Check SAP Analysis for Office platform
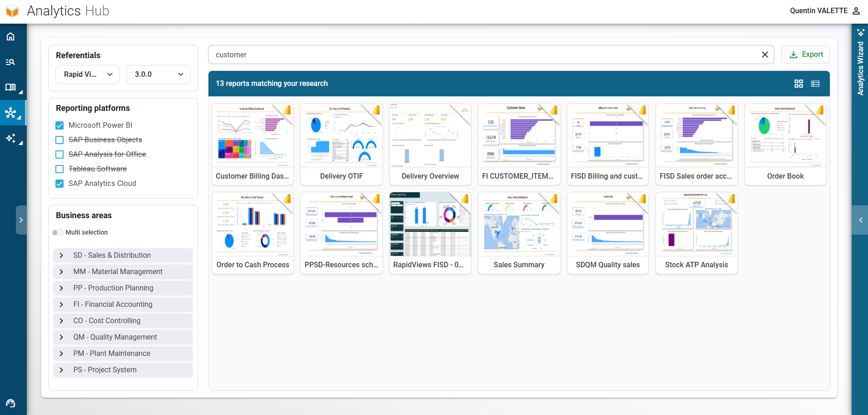 [60, 155]
